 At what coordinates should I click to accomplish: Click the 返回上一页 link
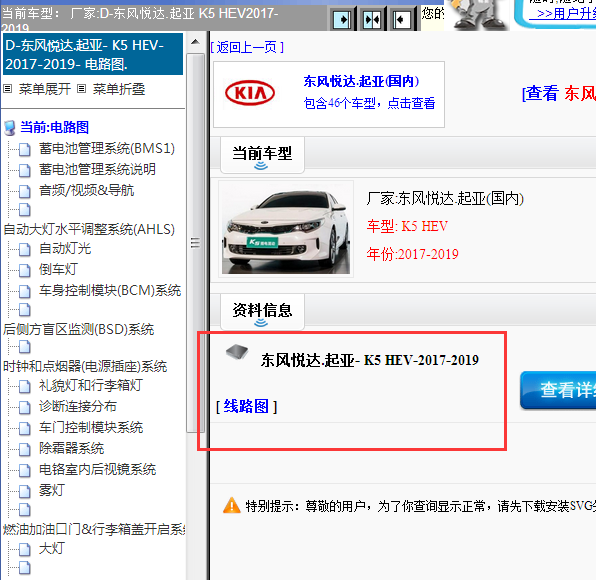(247, 48)
